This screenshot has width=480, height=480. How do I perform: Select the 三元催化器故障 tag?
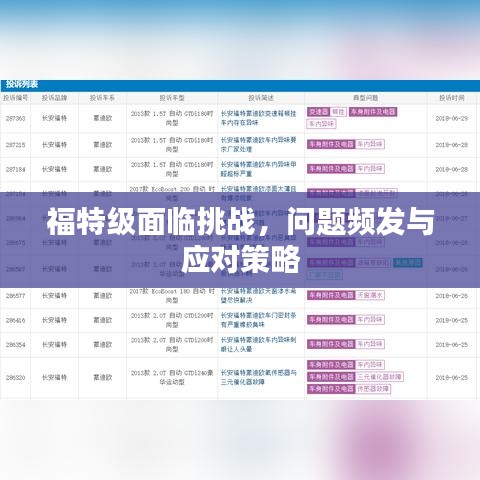379,377
